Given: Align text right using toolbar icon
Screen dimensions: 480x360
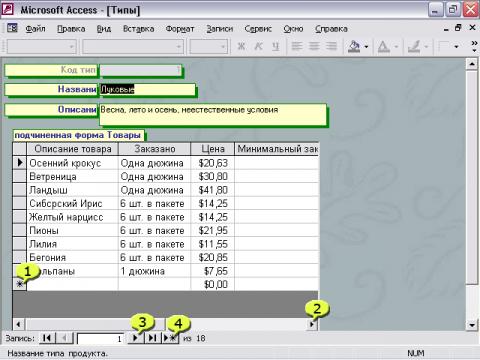Looking at the screenshot, I should (331, 46).
